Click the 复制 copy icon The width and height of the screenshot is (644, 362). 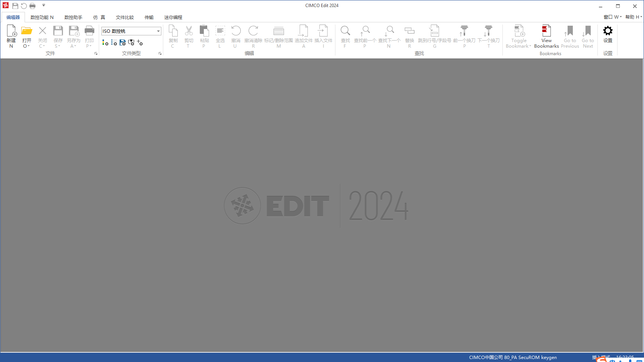pyautogui.click(x=173, y=31)
